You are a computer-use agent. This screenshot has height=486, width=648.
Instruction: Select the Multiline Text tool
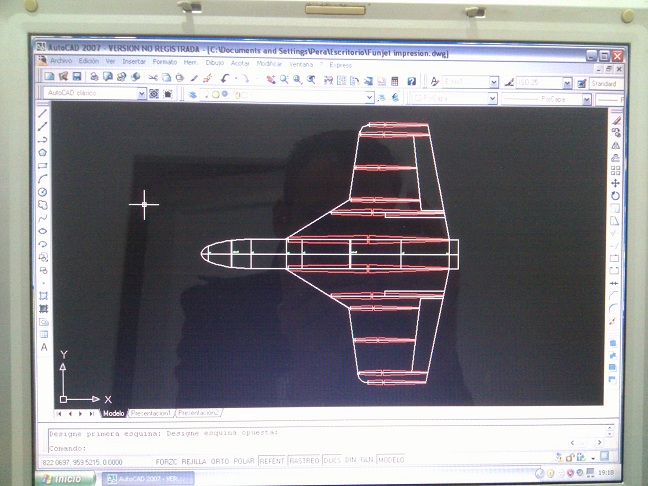(x=44, y=347)
